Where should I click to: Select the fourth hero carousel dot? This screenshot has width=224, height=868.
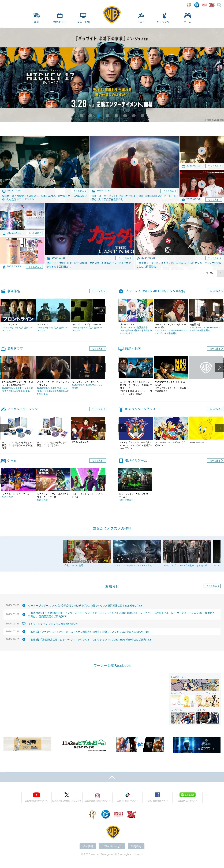107,116
